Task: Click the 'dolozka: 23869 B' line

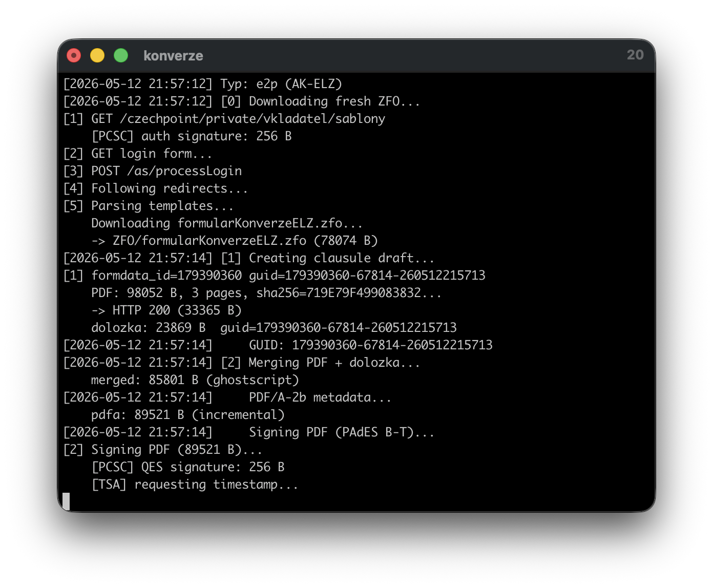Action: click(x=274, y=328)
